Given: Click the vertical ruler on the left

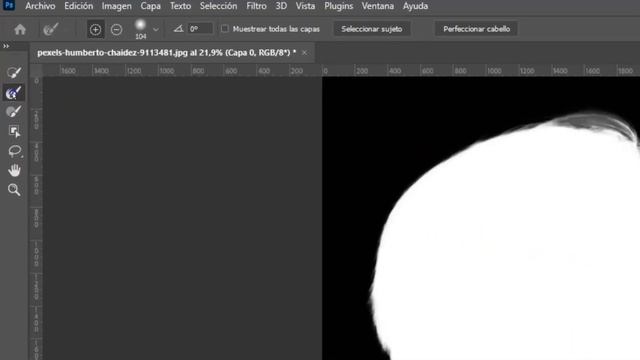Looking at the screenshot, I should pyautogui.click(x=36, y=218).
